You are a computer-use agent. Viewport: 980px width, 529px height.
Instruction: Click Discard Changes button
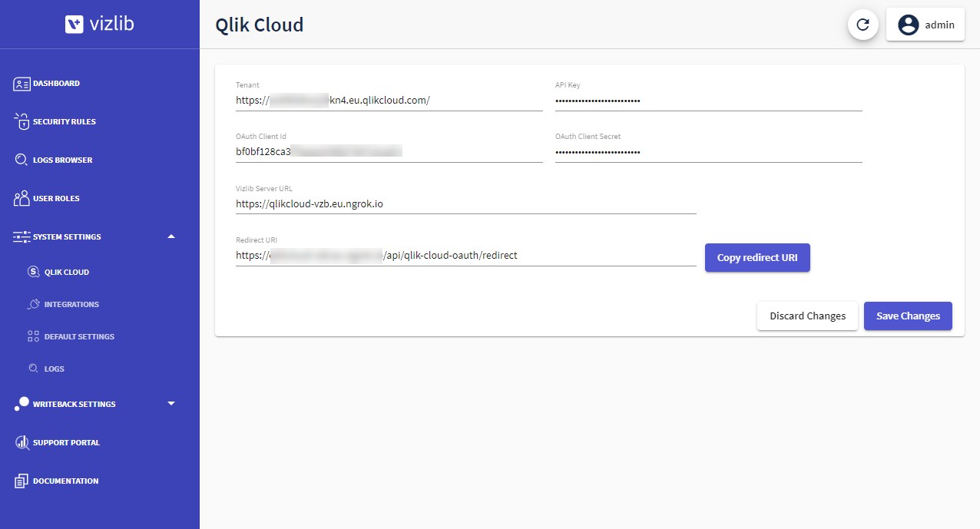pyautogui.click(x=807, y=316)
